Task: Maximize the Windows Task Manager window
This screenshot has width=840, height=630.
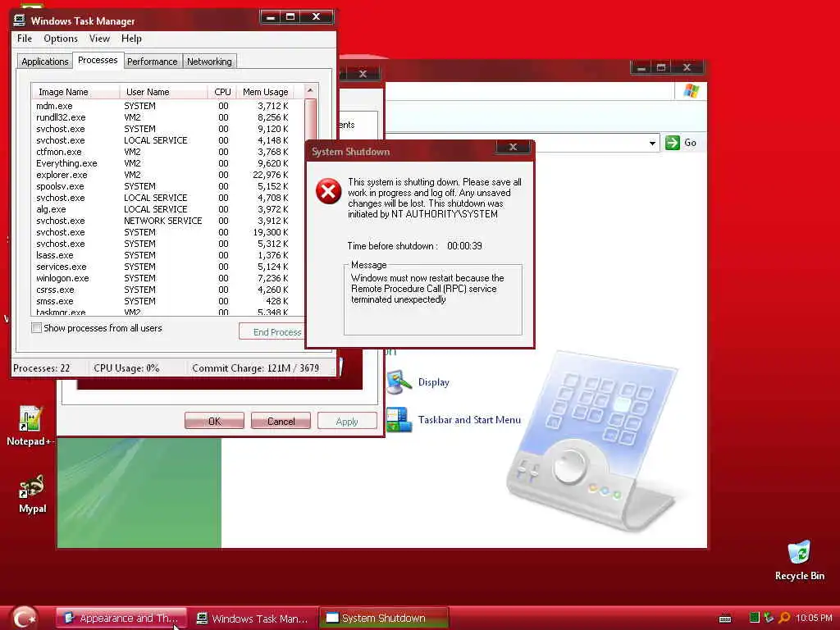Action: (x=290, y=17)
